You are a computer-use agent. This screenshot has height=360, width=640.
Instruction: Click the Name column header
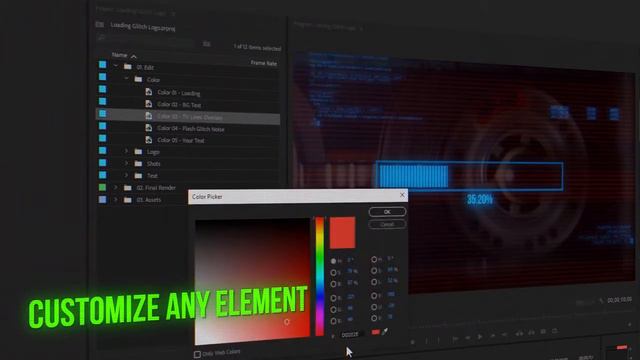120,55
